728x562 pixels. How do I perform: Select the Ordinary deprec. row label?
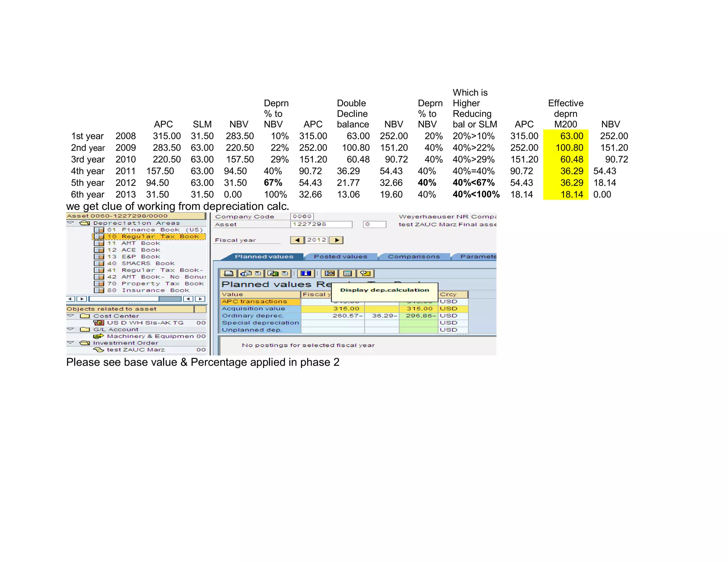click(x=260, y=316)
